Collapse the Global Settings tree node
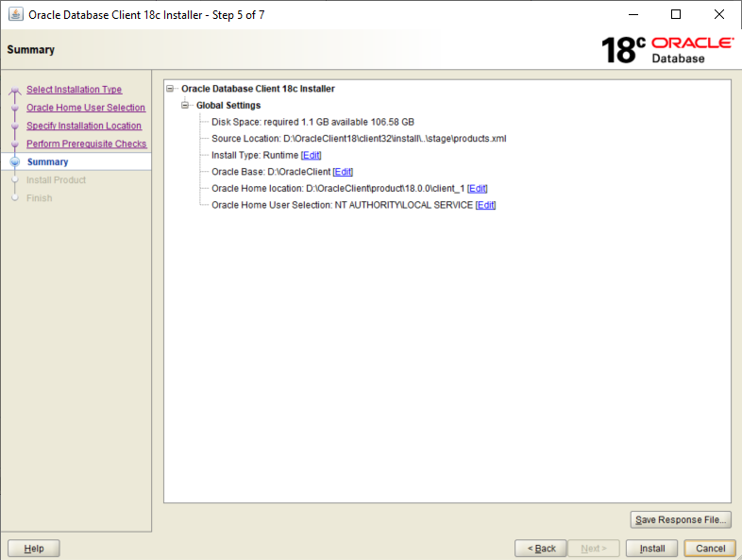The image size is (742, 560). click(185, 105)
